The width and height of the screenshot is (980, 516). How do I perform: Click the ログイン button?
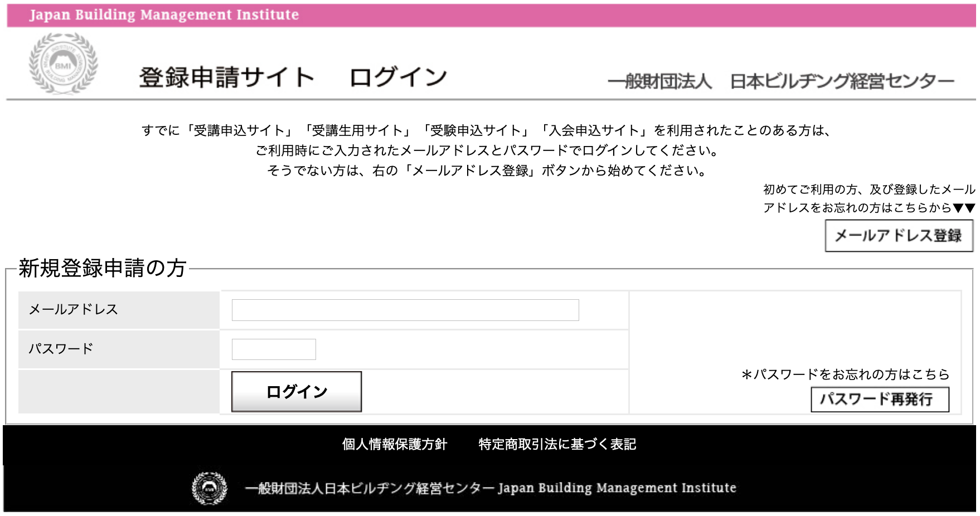297,392
